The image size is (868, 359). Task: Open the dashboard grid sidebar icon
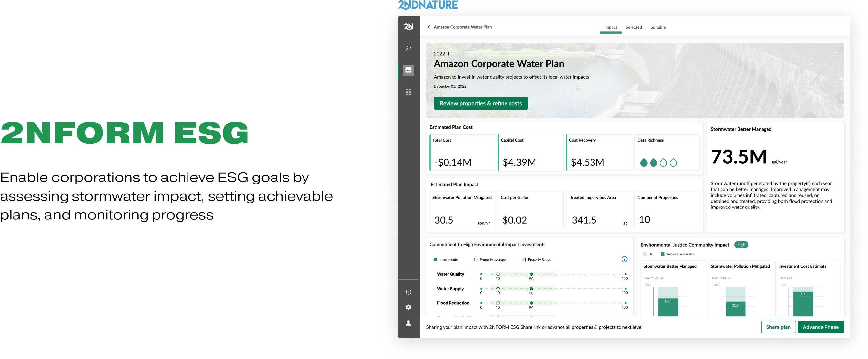coord(408,92)
